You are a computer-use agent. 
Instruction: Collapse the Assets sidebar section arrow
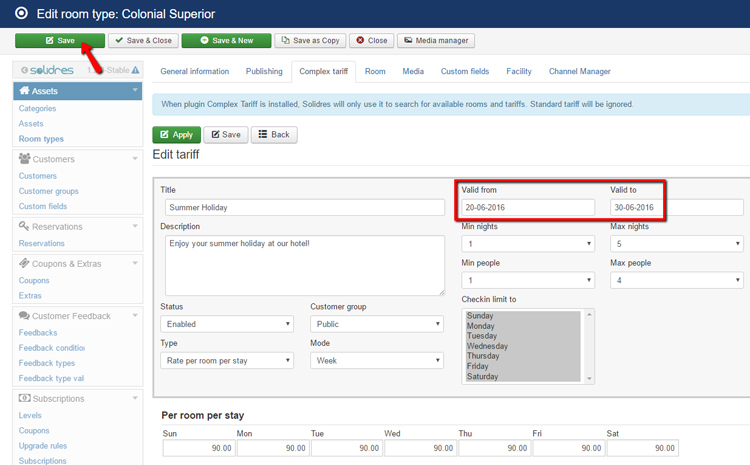[x=135, y=90]
